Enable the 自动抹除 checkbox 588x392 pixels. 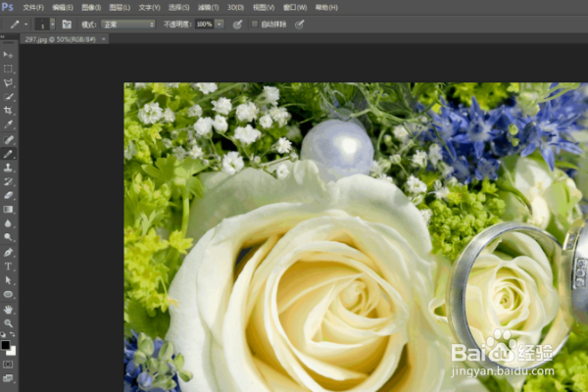click(255, 24)
